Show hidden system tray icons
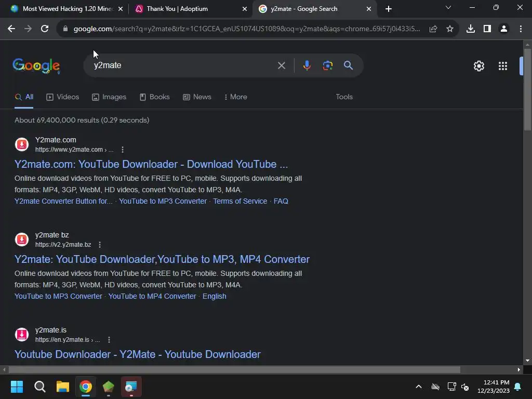The height and width of the screenshot is (399, 532). coord(419,387)
